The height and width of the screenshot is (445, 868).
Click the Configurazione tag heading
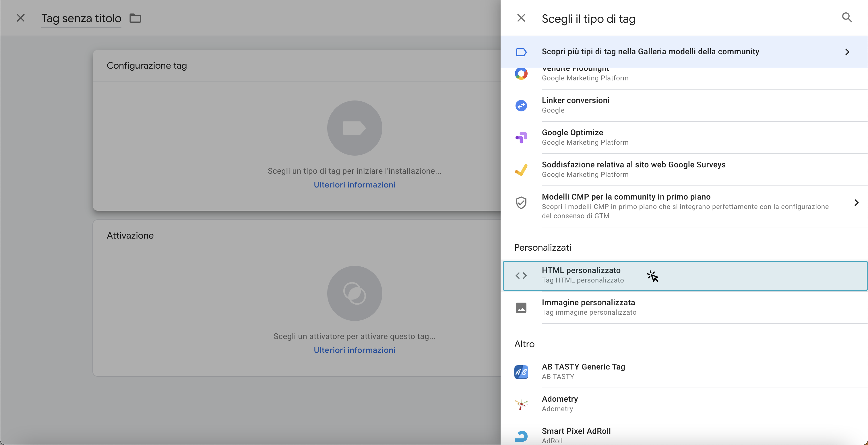pos(147,65)
